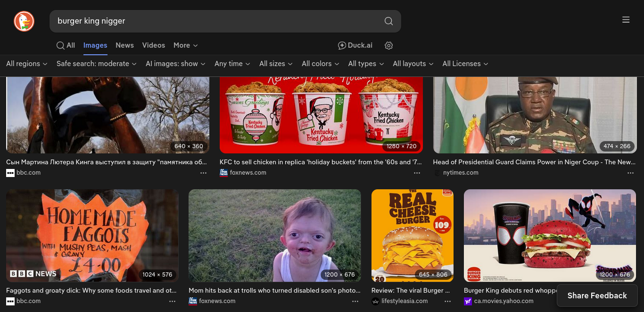The height and width of the screenshot is (312, 644).
Task: Open the All layouts filter dropdown
Action: point(413,64)
